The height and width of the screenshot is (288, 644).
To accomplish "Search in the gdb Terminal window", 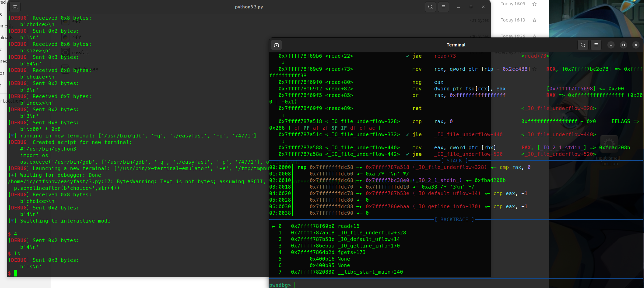I will pyautogui.click(x=583, y=45).
